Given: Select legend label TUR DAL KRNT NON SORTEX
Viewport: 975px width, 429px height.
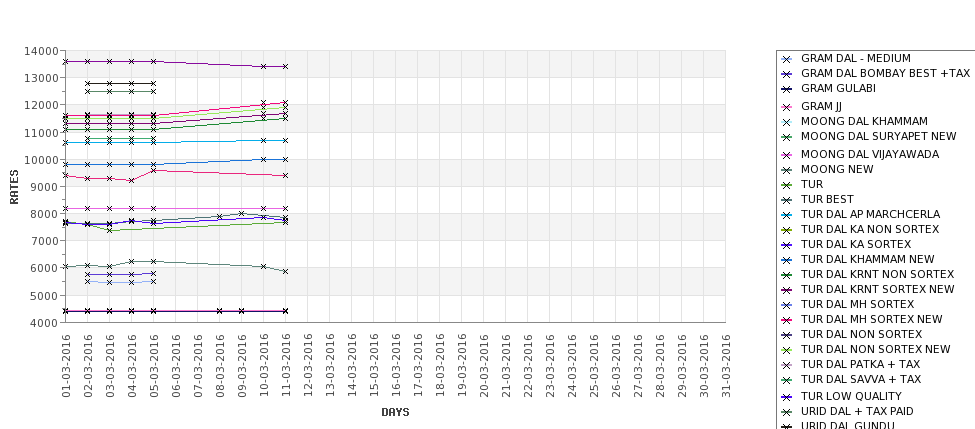Looking at the screenshot, I should pos(877,274).
